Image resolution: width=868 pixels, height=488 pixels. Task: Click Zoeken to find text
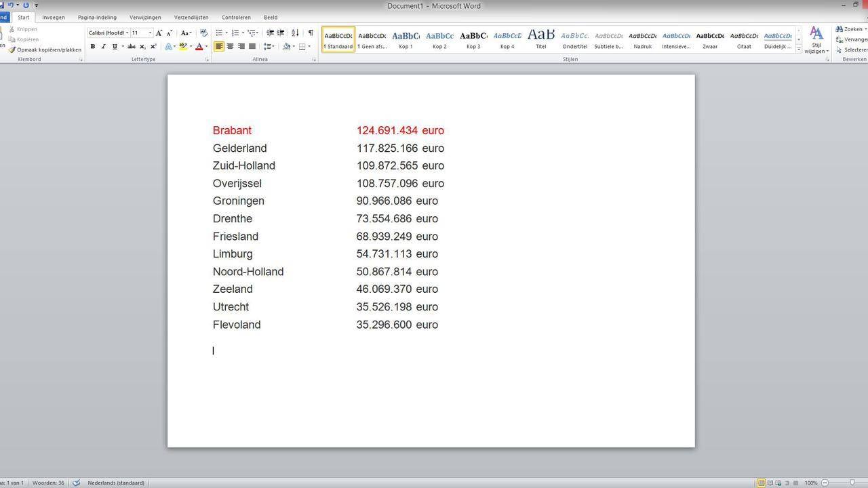[x=850, y=29]
